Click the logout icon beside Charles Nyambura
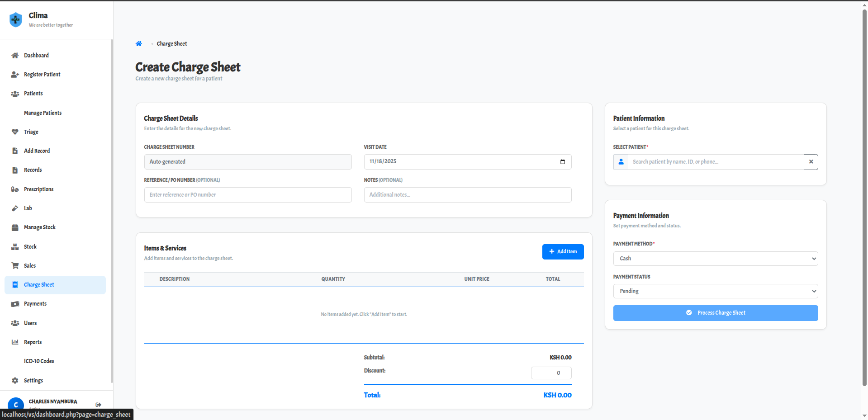Screen dimensions: 868x420 tap(98, 405)
